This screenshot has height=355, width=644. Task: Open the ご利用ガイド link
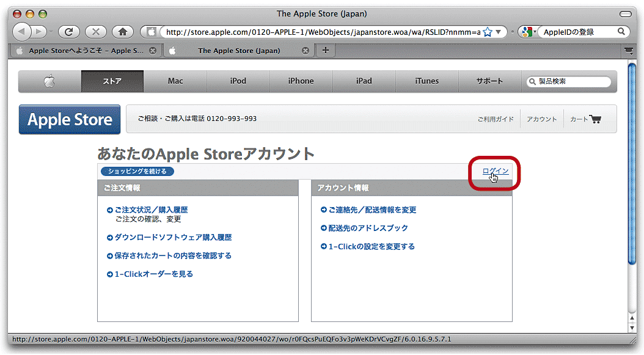[x=496, y=119]
